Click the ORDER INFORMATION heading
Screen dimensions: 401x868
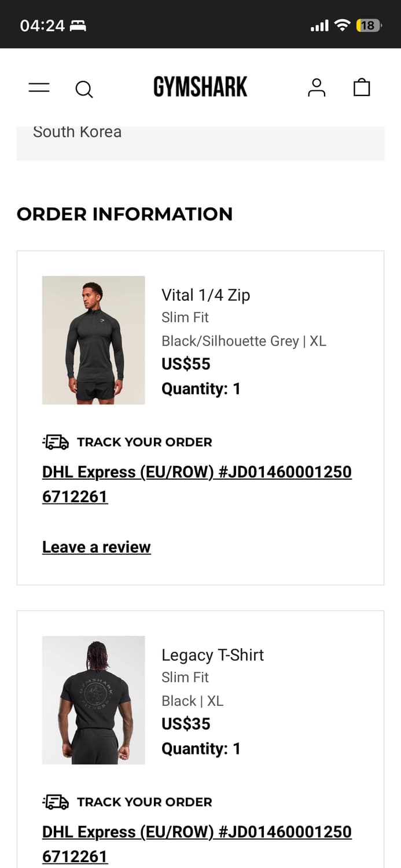(x=124, y=214)
